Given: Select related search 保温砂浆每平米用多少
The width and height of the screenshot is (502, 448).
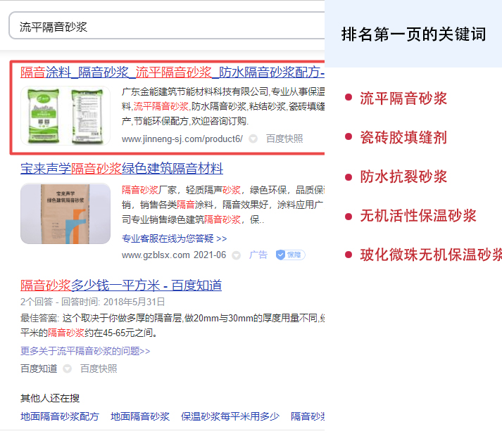Looking at the screenshot, I should pyautogui.click(x=230, y=416).
